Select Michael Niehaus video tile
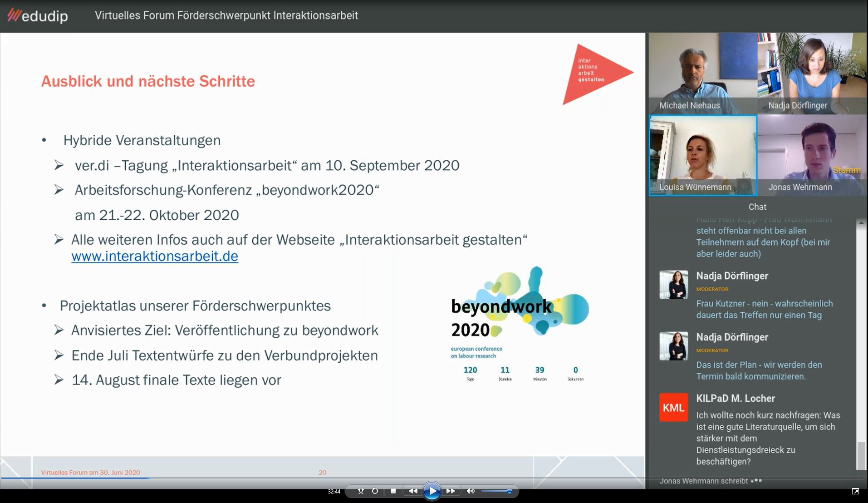 click(x=703, y=73)
